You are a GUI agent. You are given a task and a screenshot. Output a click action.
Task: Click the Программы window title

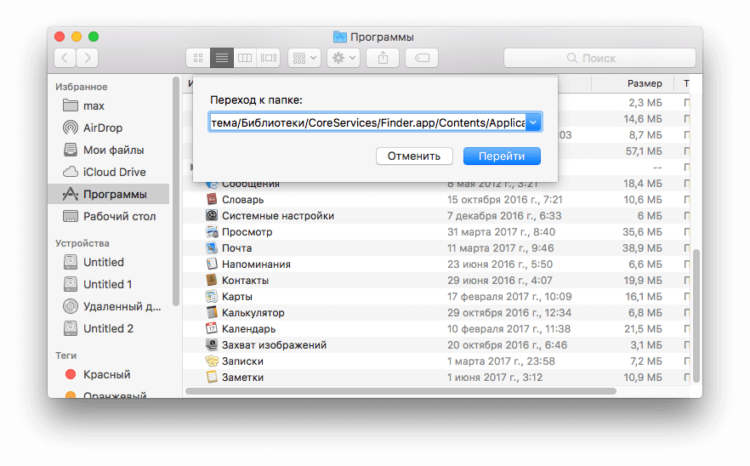pyautogui.click(x=382, y=37)
